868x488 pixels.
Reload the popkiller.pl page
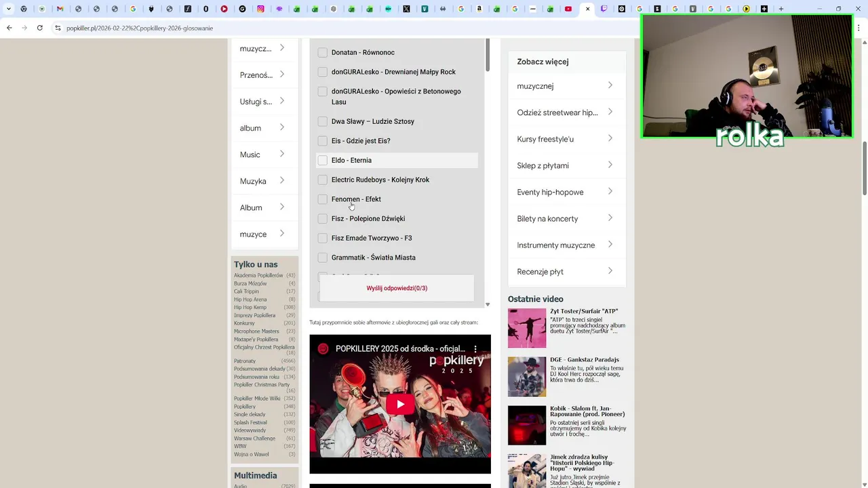coord(40,28)
